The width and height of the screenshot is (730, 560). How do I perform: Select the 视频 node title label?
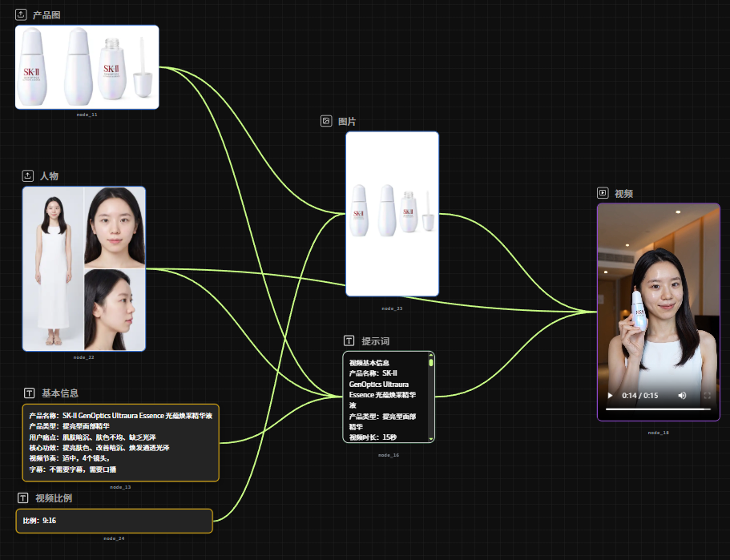pos(623,193)
